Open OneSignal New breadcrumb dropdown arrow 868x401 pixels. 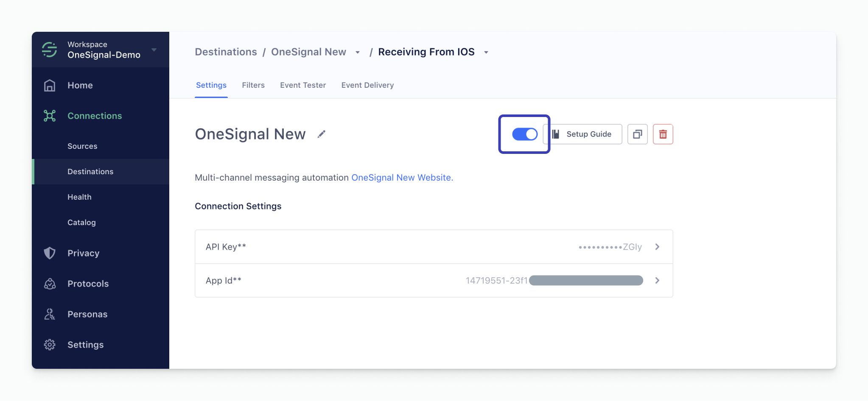[x=358, y=52]
